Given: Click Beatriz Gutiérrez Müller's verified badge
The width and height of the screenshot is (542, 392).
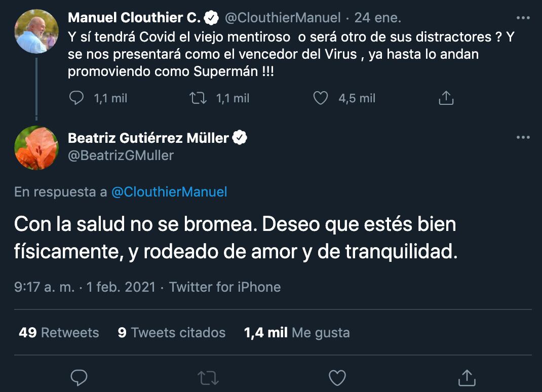Looking at the screenshot, I should pos(240,137).
